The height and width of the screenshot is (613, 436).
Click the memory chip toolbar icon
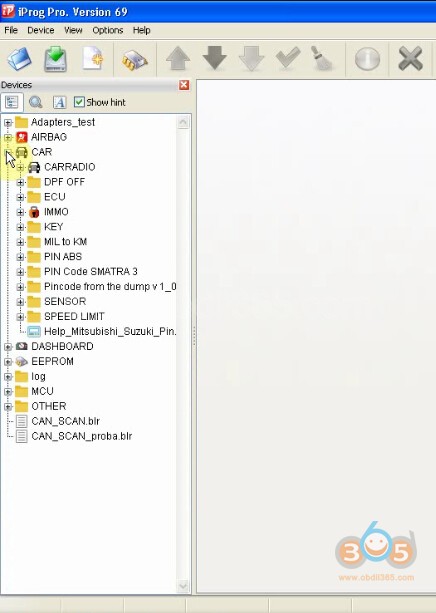click(135, 61)
